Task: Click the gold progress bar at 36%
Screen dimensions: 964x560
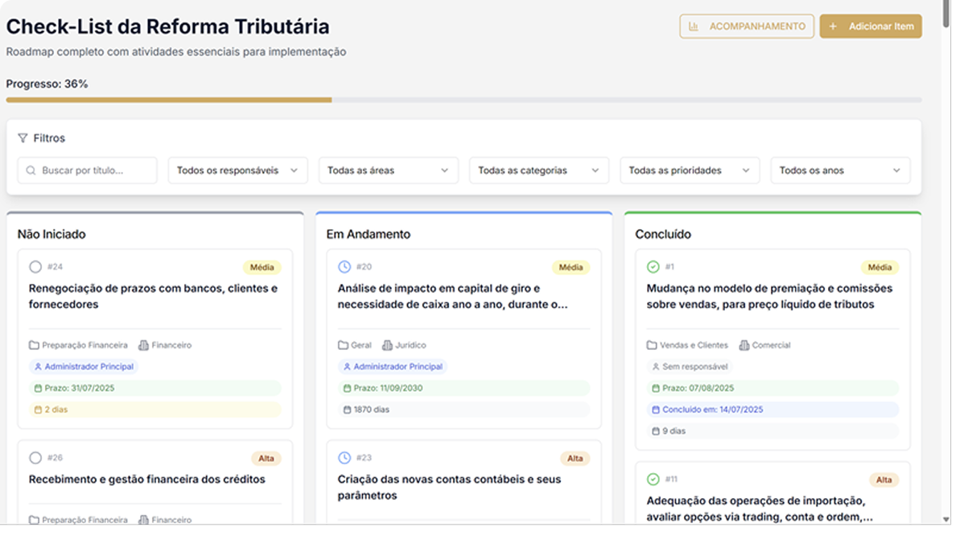Action: (169, 100)
